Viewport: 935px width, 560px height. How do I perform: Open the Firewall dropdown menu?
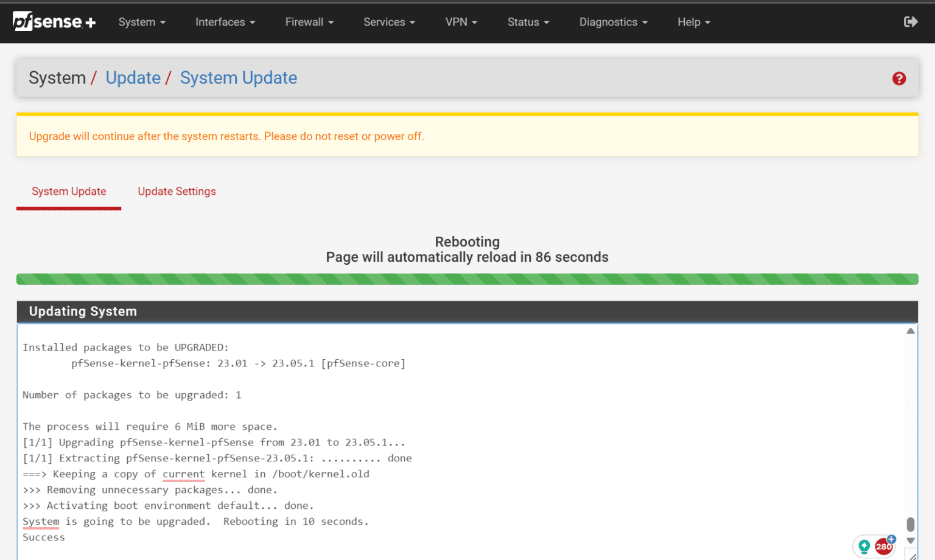[x=309, y=22]
